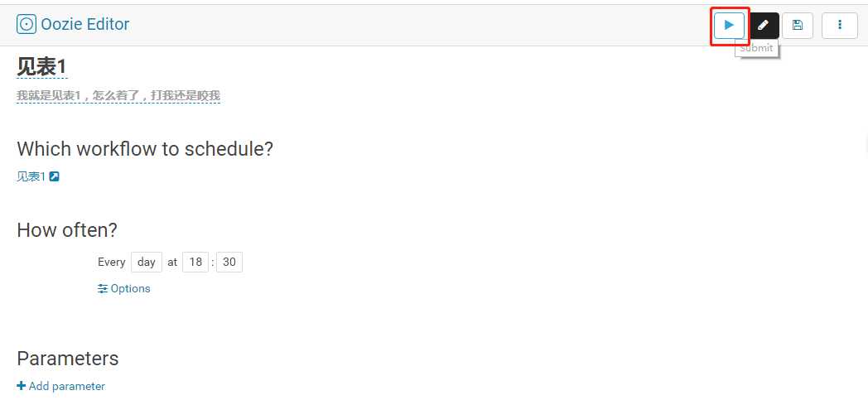Click the sliders icon beside Options
Image resolution: width=868 pixels, height=400 pixels.
103,289
